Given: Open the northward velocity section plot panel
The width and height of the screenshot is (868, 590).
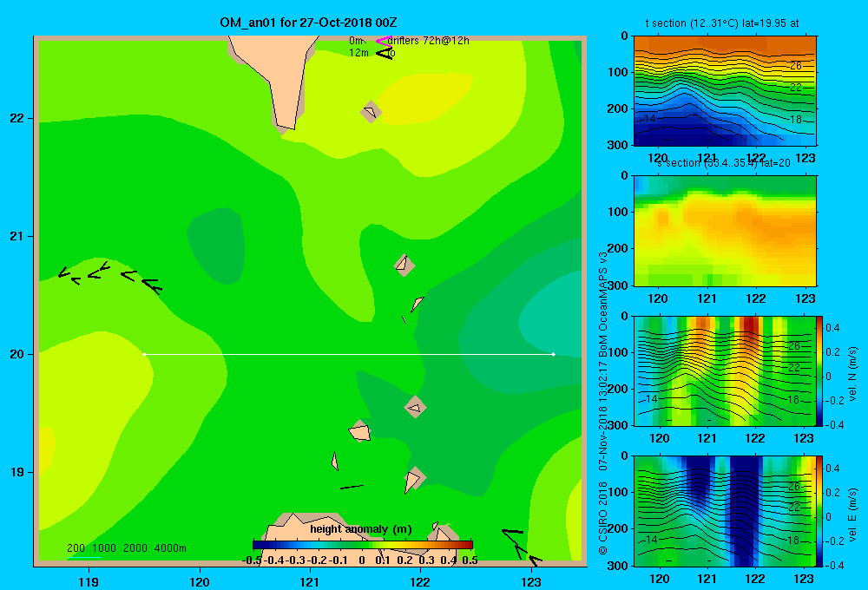Looking at the screenshot, I should click(x=725, y=370).
